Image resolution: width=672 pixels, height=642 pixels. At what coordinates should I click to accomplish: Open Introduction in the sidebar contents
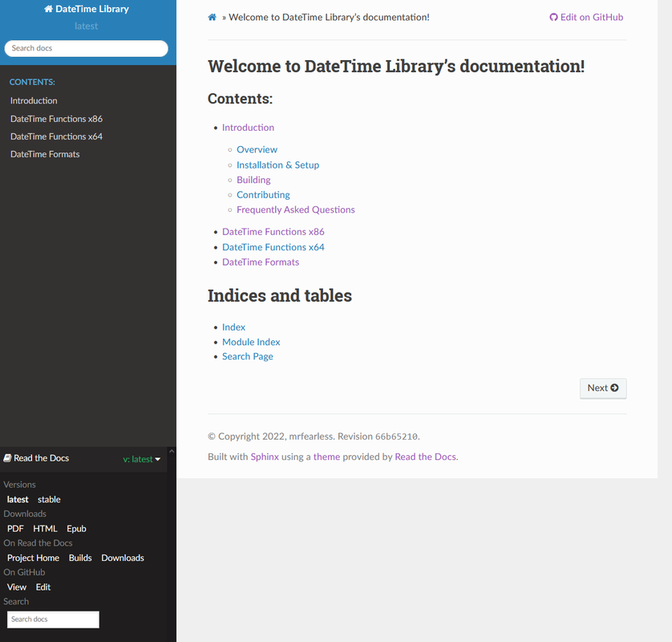(34, 101)
